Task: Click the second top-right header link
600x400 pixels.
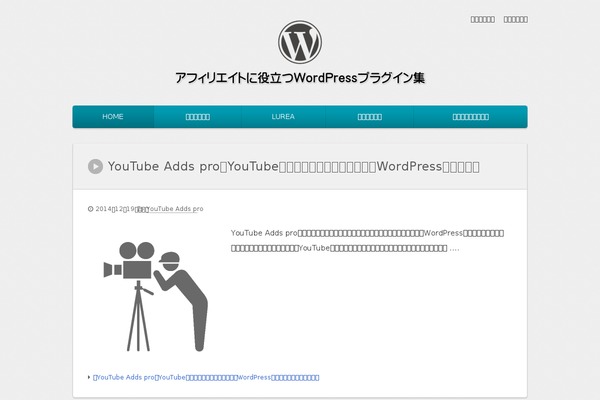Action: coord(515,19)
